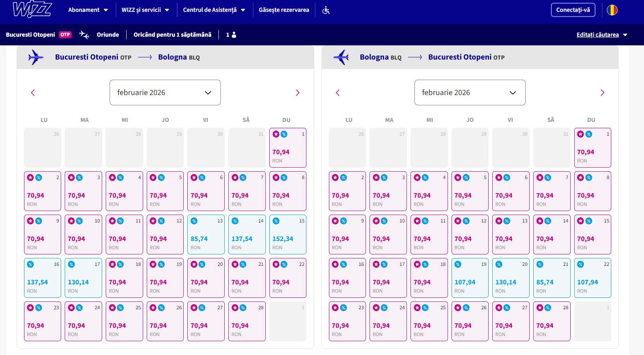The height and width of the screenshot is (355, 644).
Task: Expand the Editați căutarea search editor
Action: [x=601, y=35]
